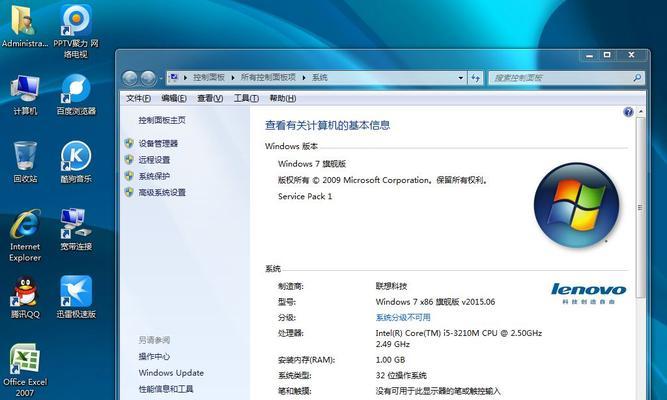Click the 查看有关计算机的基本信息 heading
Viewport: 667px width, 400px height.
328,125
